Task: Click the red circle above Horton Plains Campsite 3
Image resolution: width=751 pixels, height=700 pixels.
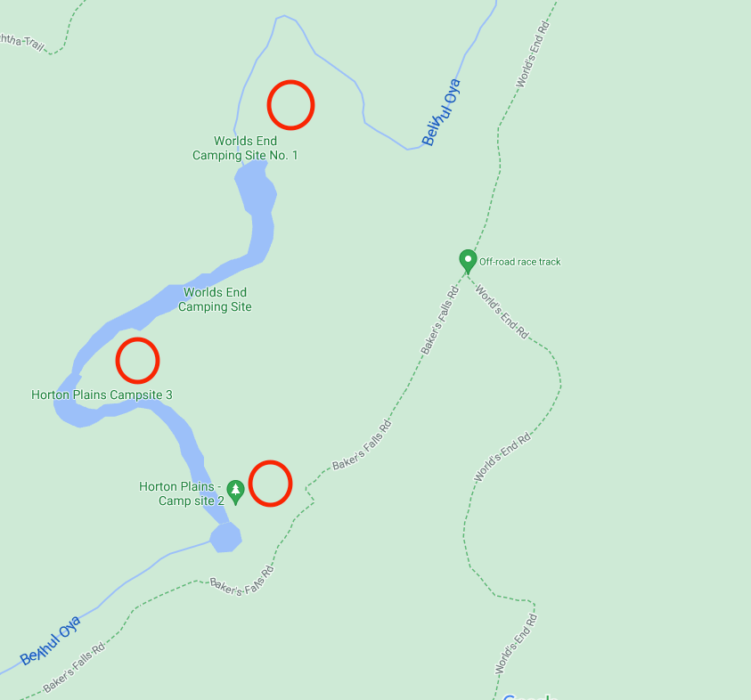Action: [137, 361]
